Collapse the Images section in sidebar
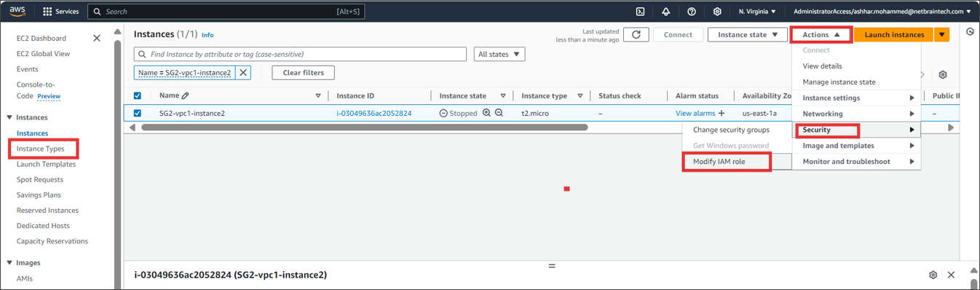980x290 pixels. [x=9, y=263]
